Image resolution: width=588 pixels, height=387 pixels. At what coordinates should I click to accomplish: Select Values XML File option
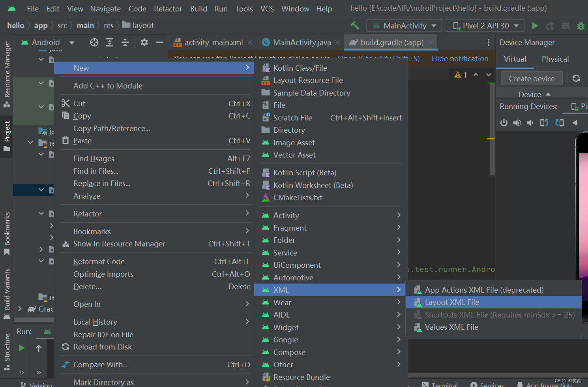click(493, 327)
